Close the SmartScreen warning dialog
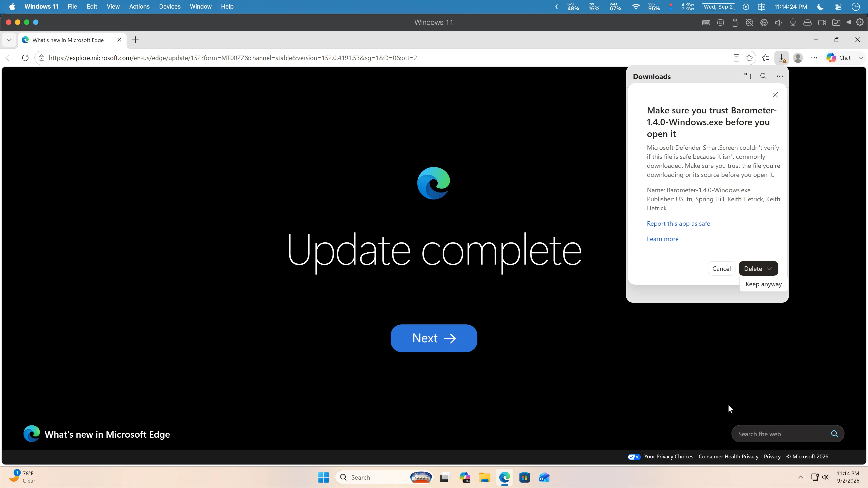Screen dimensions: 868x488 [775, 95]
